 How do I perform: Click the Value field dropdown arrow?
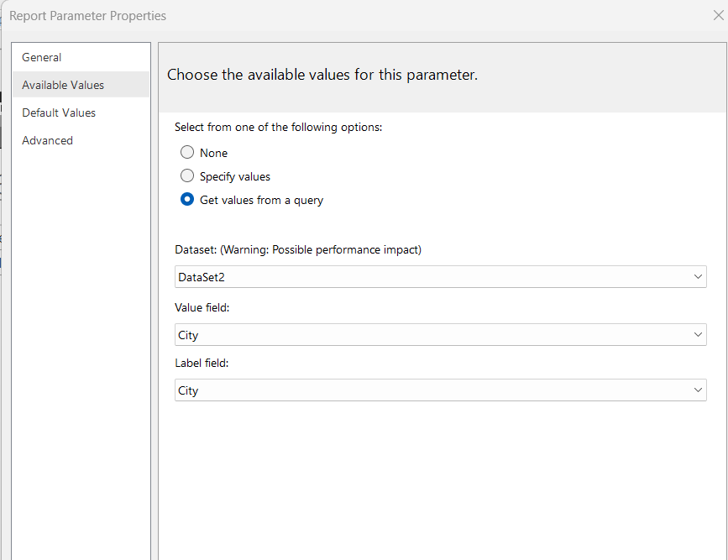tap(698, 335)
